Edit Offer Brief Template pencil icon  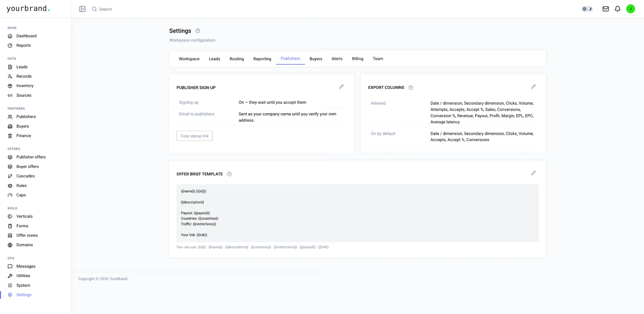(x=533, y=173)
